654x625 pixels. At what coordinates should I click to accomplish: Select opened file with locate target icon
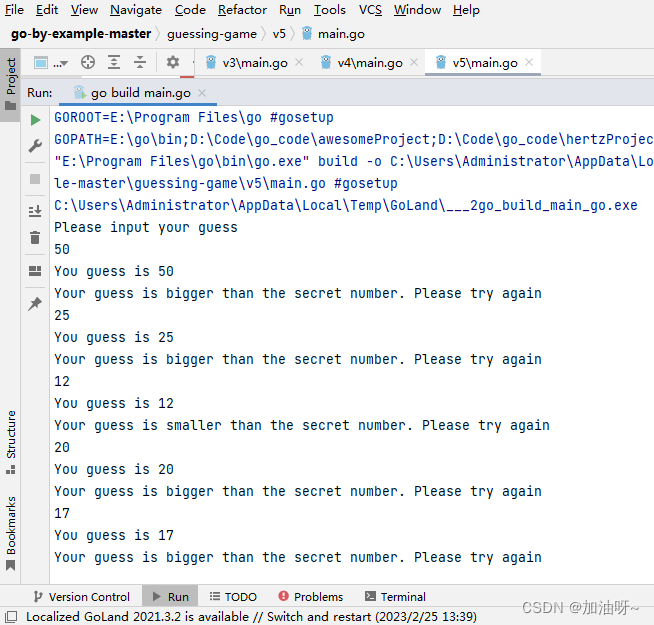coord(88,63)
